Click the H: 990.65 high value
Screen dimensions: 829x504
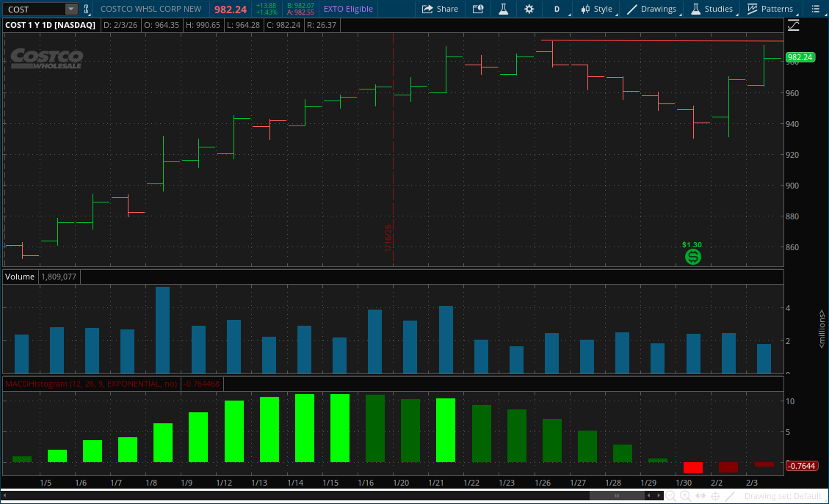click(x=203, y=25)
